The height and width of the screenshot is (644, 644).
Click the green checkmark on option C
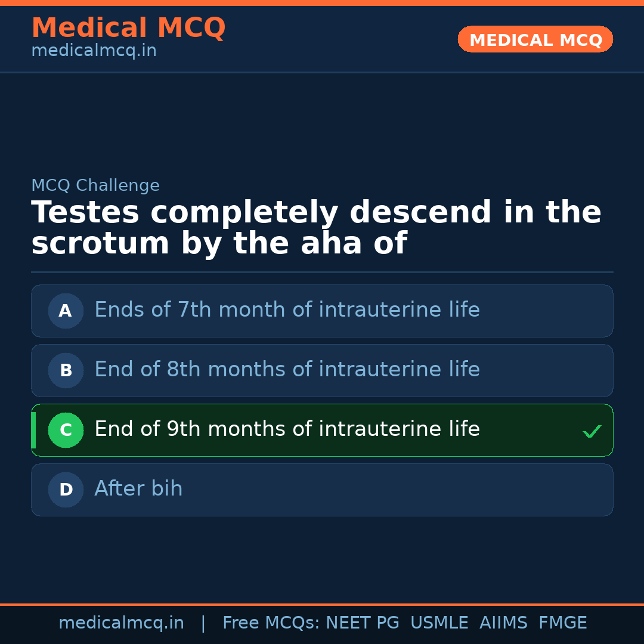pyautogui.click(x=592, y=431)
